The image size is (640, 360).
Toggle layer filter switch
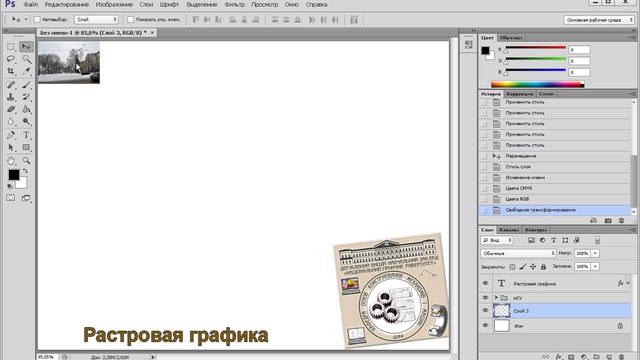597,240
